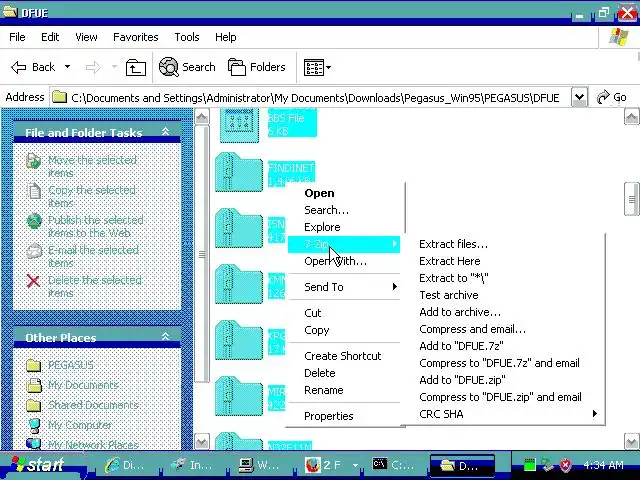This screenshot has width=640, height=480.
Task: Select Add to archive... option
Action: tap(460, 312)
